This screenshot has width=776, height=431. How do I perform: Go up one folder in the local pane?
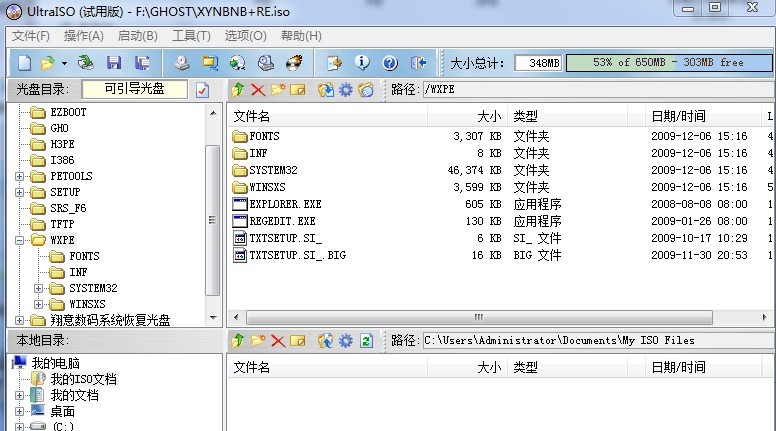coord(238,340)
